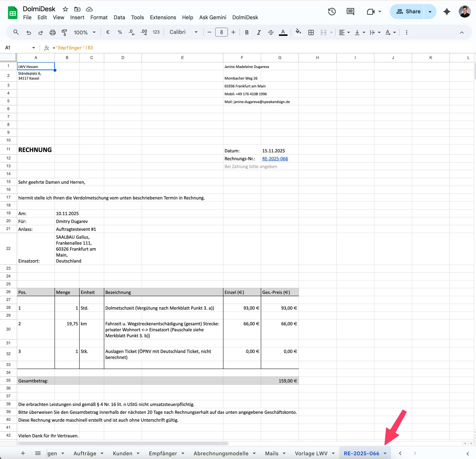Toggle bold formatting
Image resolution: width=476 pixels, height=459 pixels.
click(247, 32)
